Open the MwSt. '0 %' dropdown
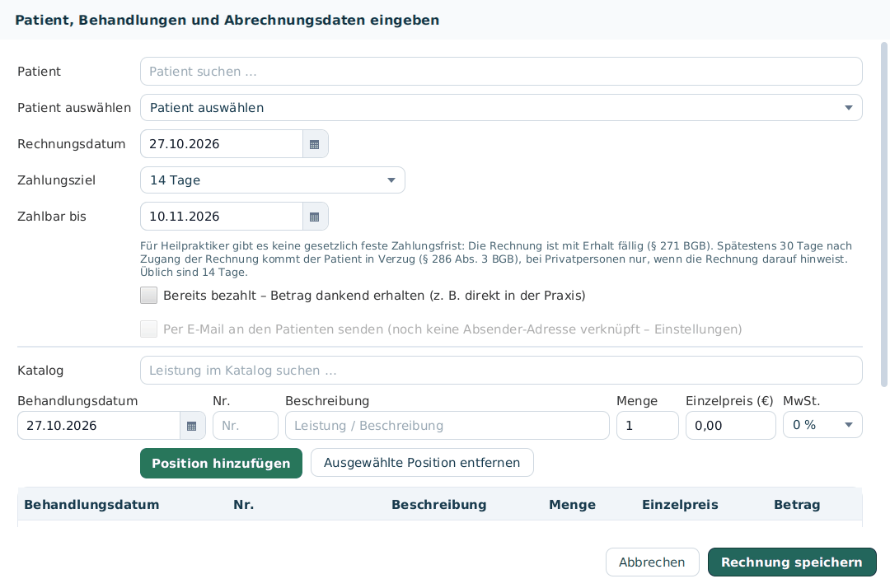Image resolution: width=890 pixels, height=588 pixels. coord(822,425)
